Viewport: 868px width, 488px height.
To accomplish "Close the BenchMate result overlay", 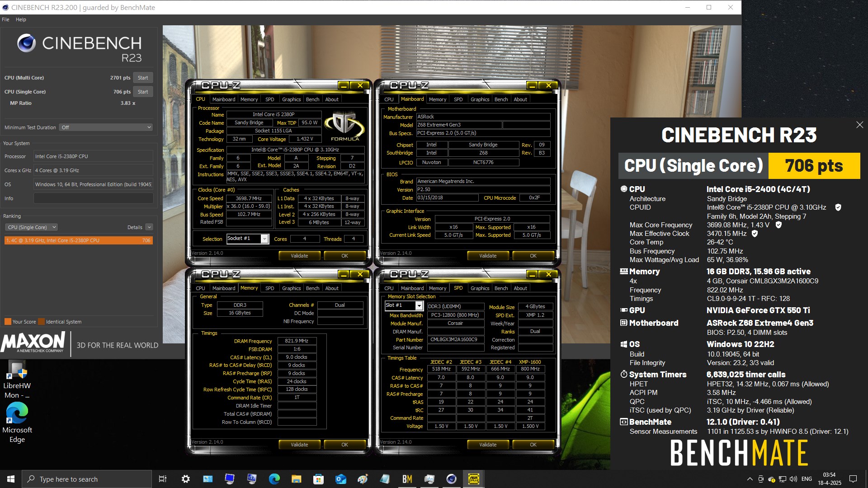I will (x=859, y=125).
